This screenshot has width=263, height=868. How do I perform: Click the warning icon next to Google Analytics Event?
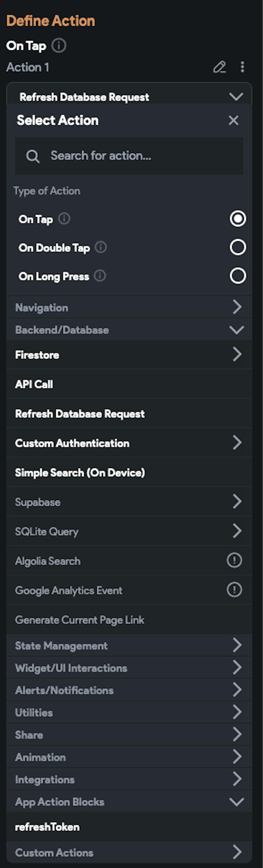234,590
